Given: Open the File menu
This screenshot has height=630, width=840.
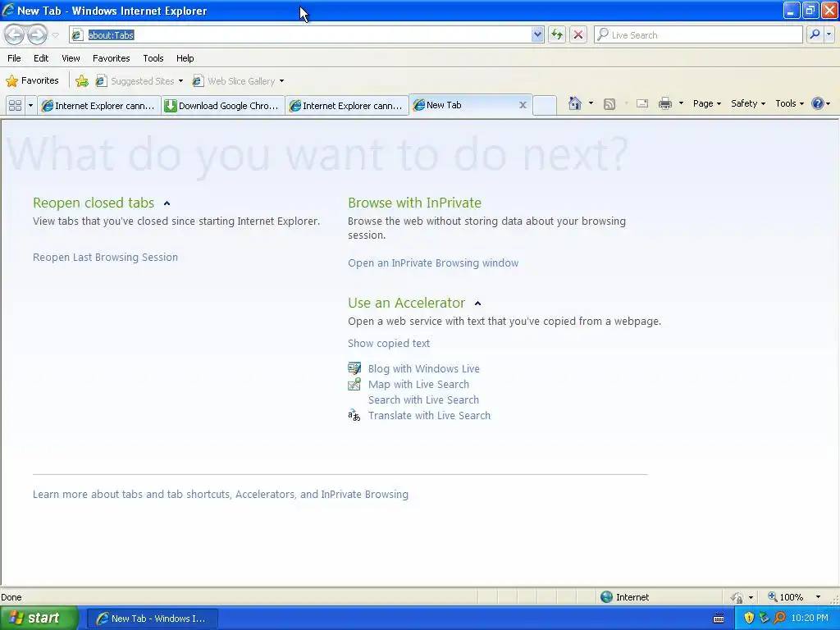Looking at the screenshot, I should (15, 58).
